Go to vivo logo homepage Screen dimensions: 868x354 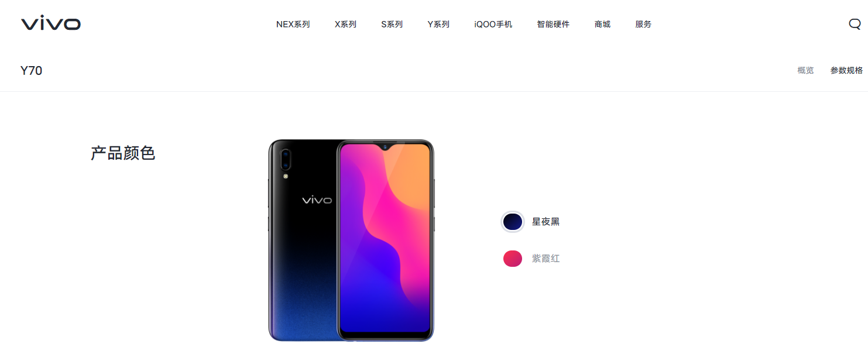pos(51,24)
